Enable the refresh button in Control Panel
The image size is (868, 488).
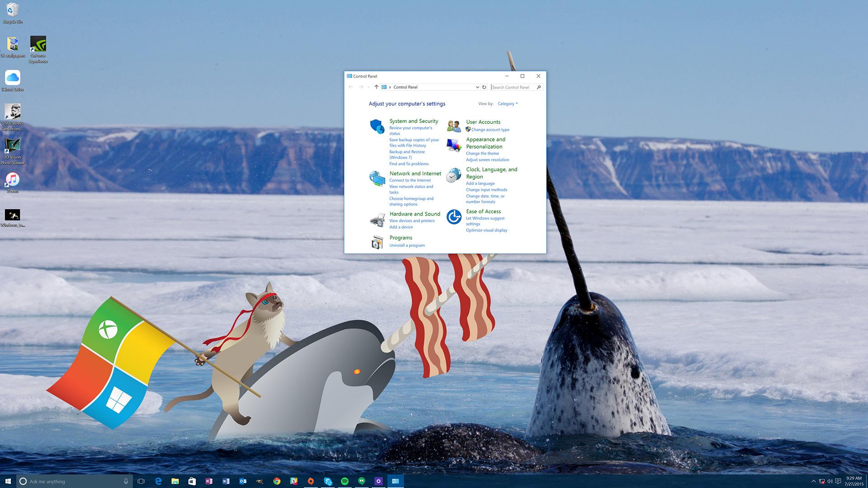[484, 87]
